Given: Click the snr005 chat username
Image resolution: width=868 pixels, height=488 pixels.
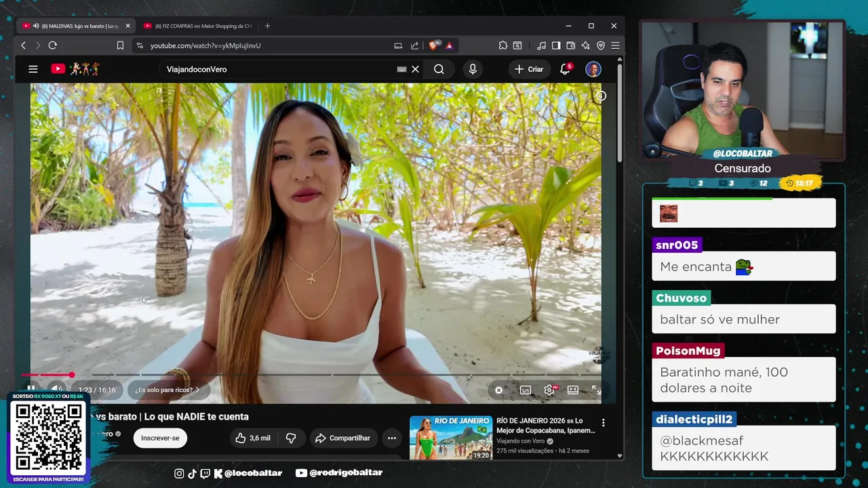Looking at the screenshot, I should [677, 245].
